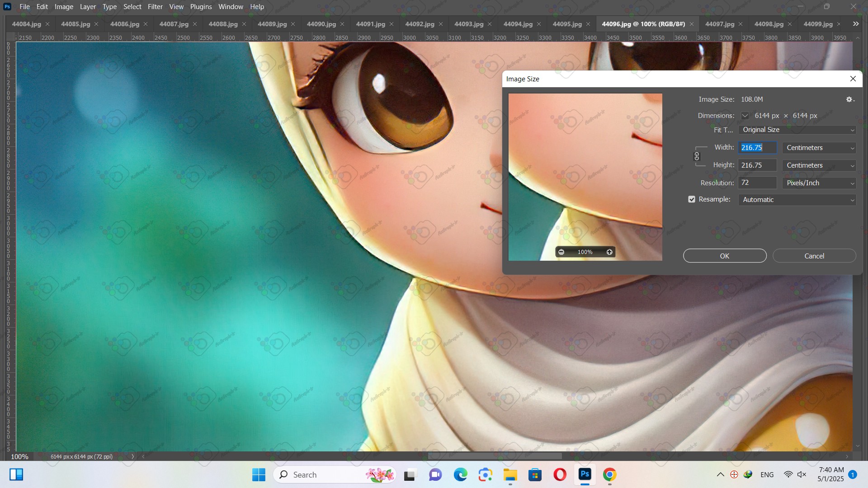Click the Width input field
Image resolution: width=868 pixels, height=488 pixels.
(x=758, y=148)
